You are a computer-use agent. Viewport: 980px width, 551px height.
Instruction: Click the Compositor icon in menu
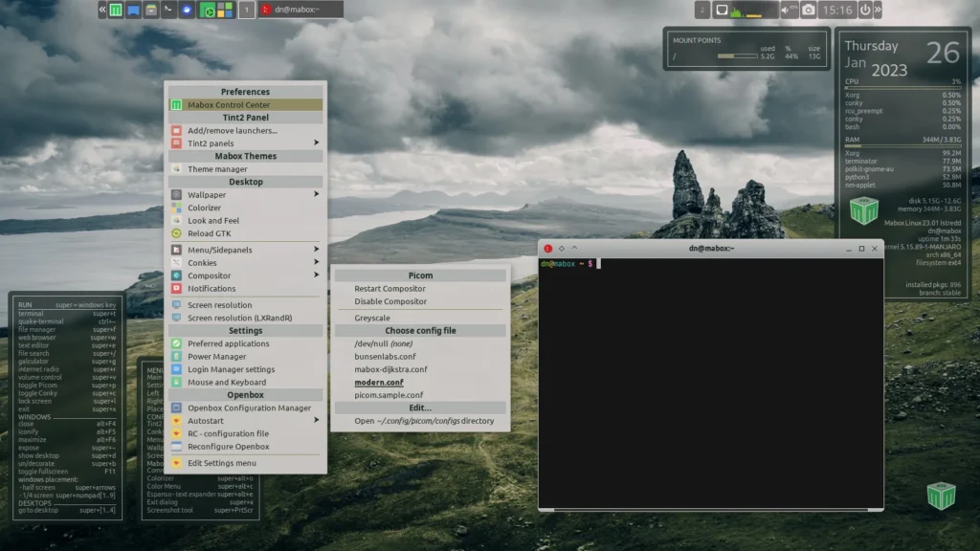point(176,275)
